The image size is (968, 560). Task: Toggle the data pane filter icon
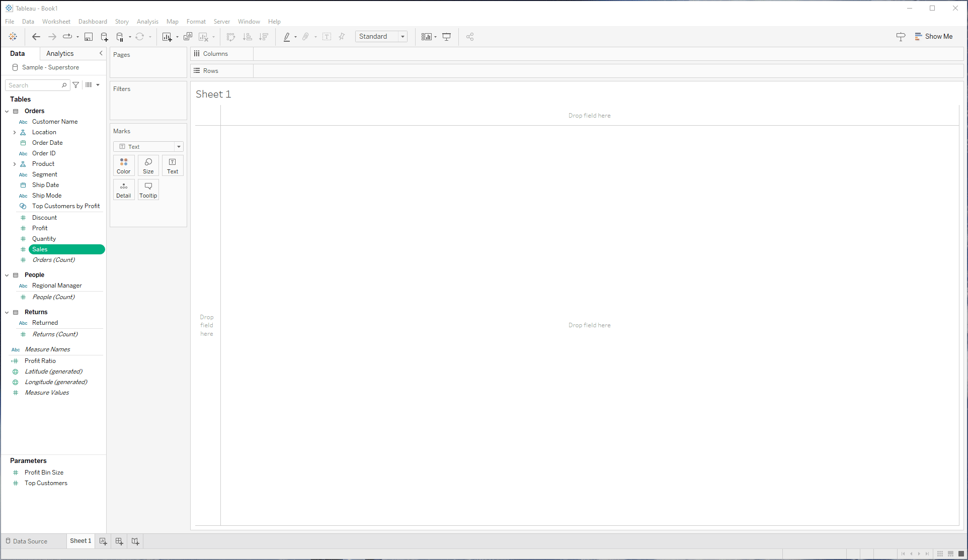click(x=76, y=85)
